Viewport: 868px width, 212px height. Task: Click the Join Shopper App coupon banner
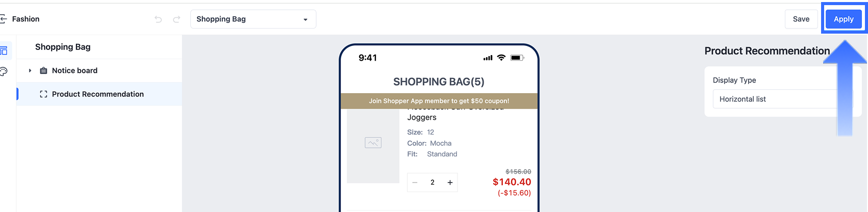(x=439, y=101)
